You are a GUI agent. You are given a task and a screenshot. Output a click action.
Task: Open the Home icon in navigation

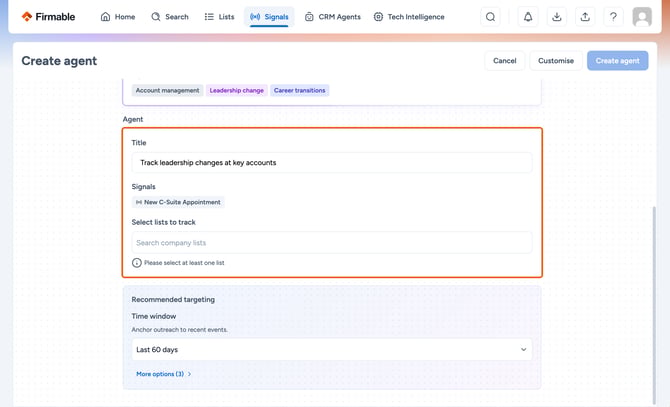[105, 17]
